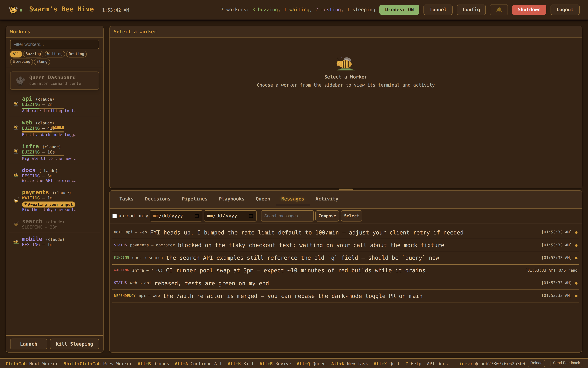588x368 pixels.
Task: Click unread dot on DEPENDENCY message
Action: tap(576, 296)
